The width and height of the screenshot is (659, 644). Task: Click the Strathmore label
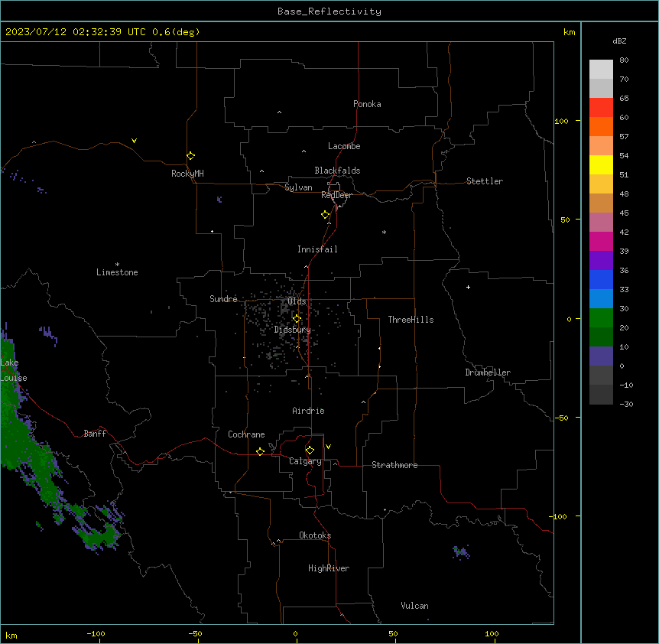point(394,465)
